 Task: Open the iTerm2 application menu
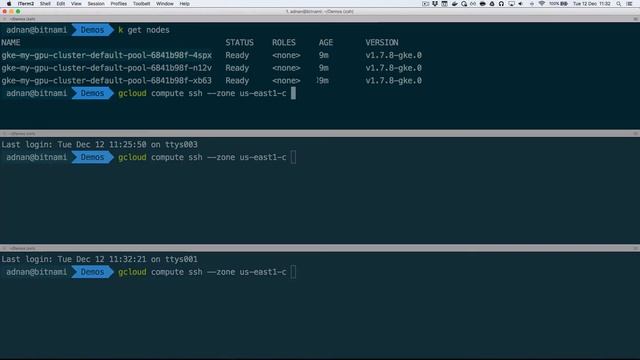pyautogui.click(x=26, y=4)
